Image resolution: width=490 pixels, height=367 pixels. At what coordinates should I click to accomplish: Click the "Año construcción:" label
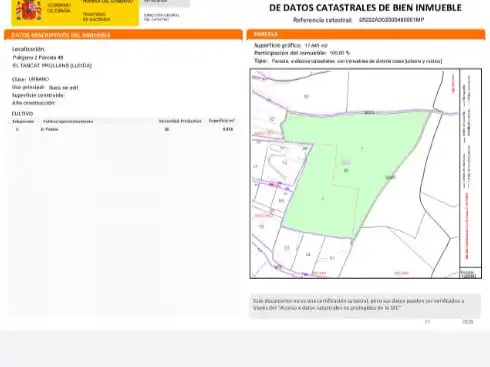(33, 103)
